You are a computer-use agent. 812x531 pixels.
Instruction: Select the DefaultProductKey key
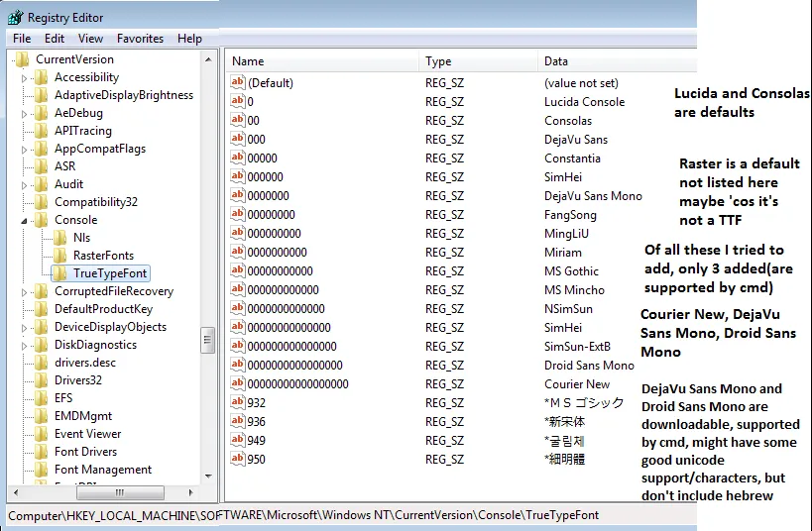(103, 309)
